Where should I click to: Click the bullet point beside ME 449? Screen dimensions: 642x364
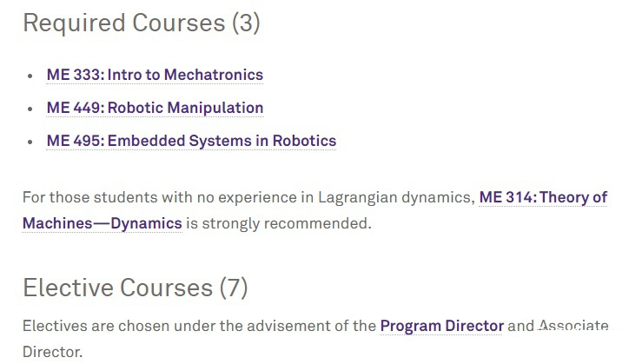click(x=30, y=109)
